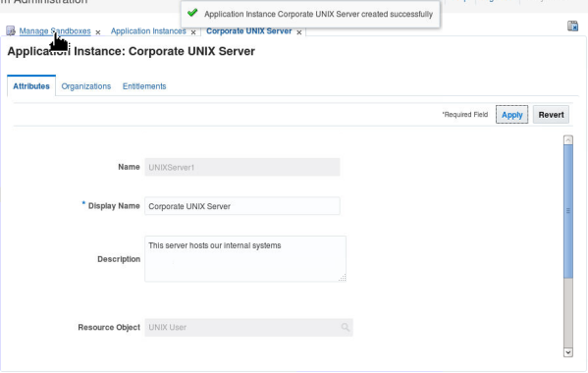
Task: Click the Display Name label
Action: click(114, 206)
